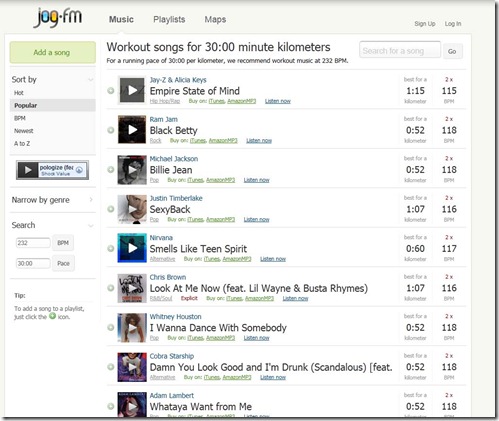Click the BPM search button
Viewport: 499px width, 421px height.
pos(63,243)
